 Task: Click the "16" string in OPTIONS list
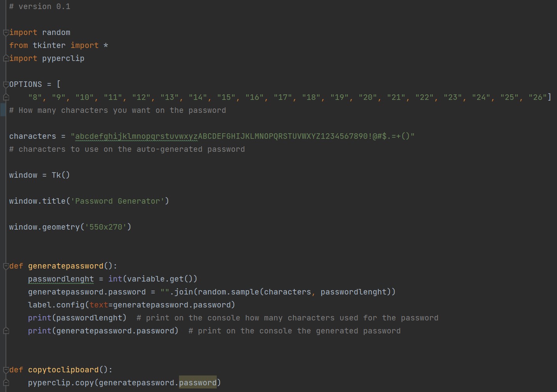click(x=255, y=98)
